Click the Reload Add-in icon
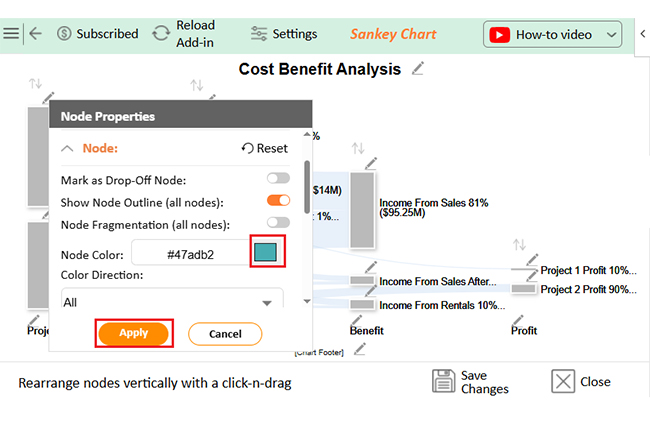This screenshot has width=650, height=421. pyautogui.click(x=160, y=33)
